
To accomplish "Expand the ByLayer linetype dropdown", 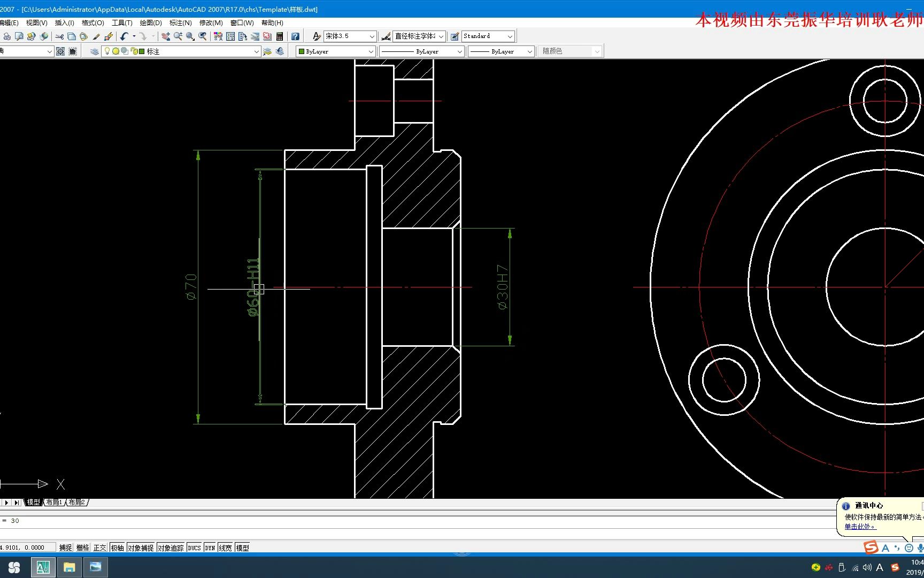I will pyautogui.click(x=460, y=51).
